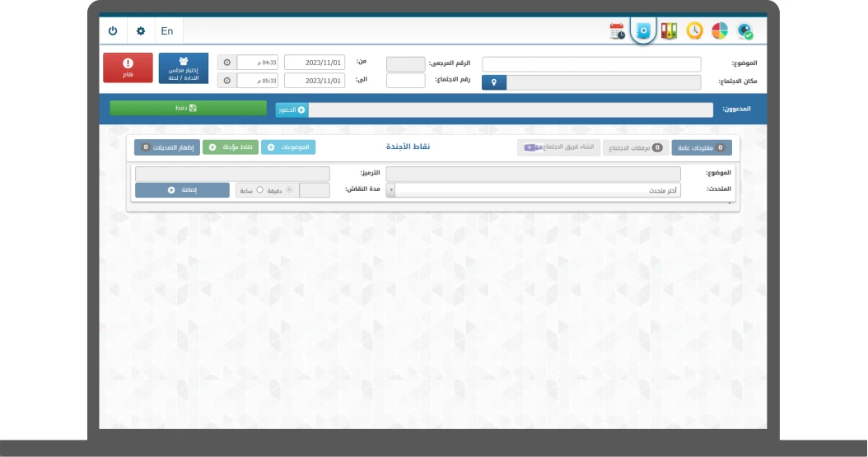This screenshot has width=868, height=457.
Task: Open the end time picker clock button
Action: [227, 81]
